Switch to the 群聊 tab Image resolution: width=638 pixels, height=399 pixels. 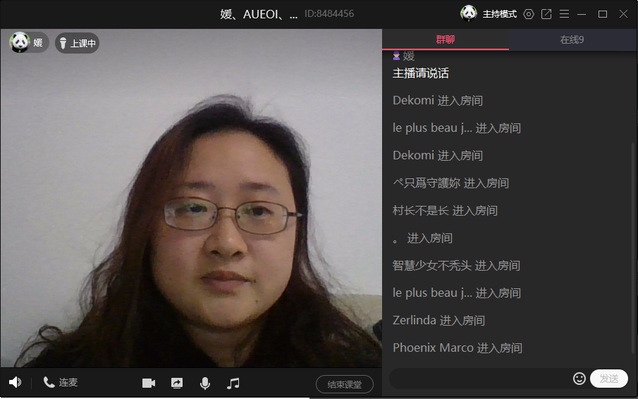pos(446,40)
